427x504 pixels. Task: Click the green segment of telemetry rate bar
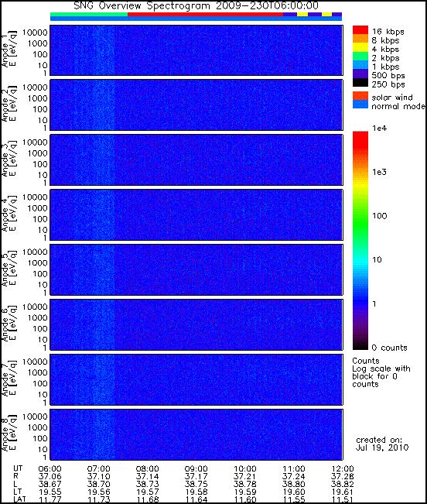[89, 15]
